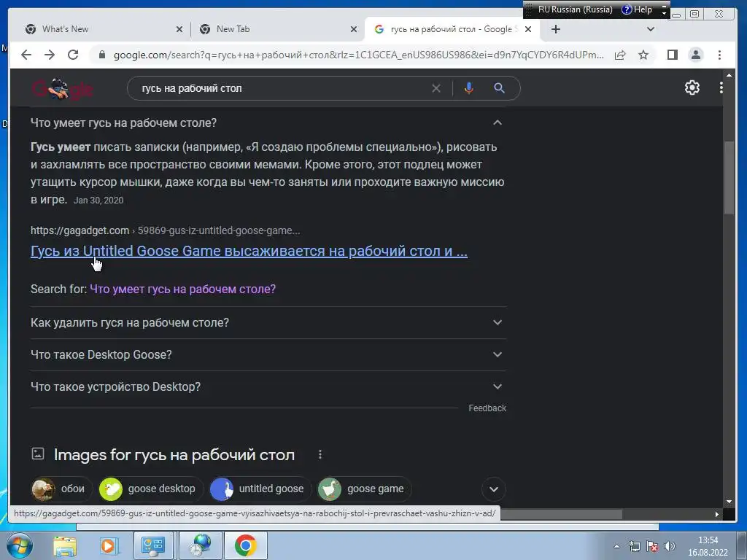The image size is (747, 560).
Task: Click the browser forward arrow
Action: (x=50, y=55)
